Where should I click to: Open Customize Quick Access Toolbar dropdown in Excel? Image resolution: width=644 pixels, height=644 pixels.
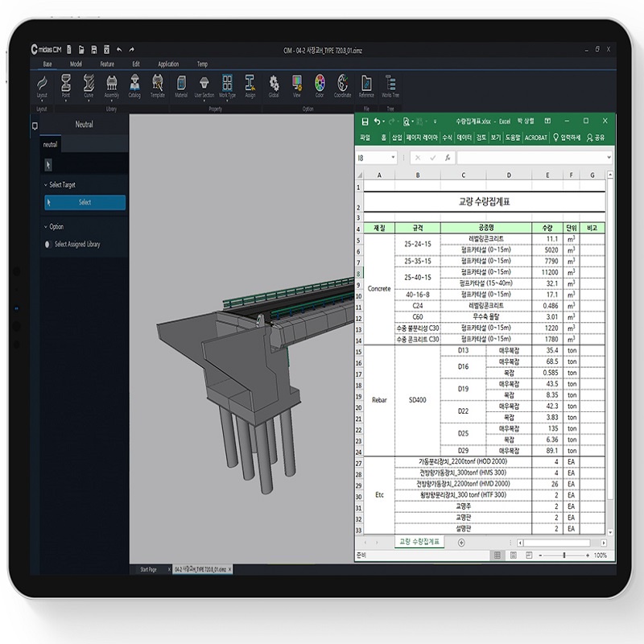tap(435, 122)
